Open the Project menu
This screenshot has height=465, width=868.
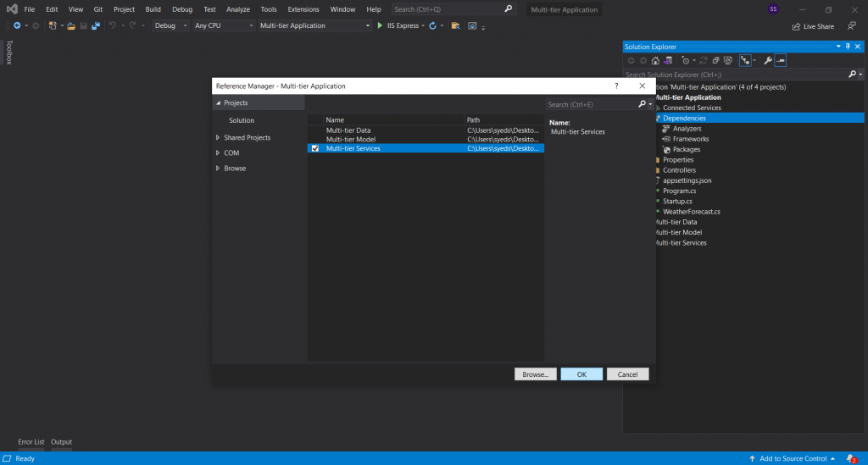pyautogui.click(x=124, y=9)
